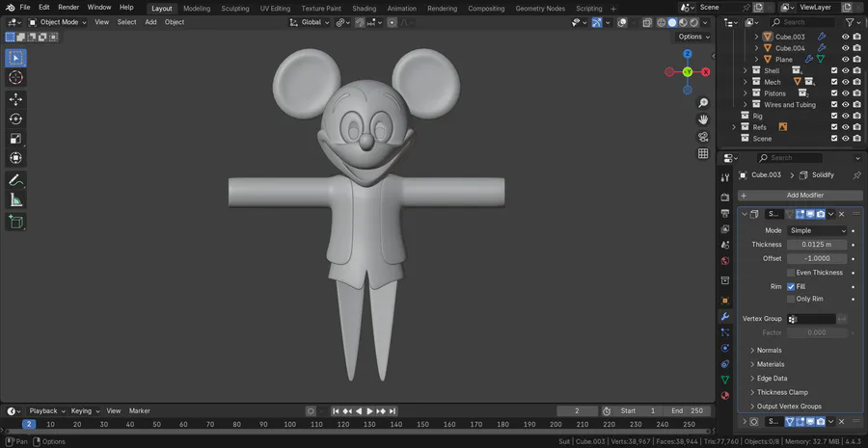Open the Material properties tab

click(x=724, y=395)
